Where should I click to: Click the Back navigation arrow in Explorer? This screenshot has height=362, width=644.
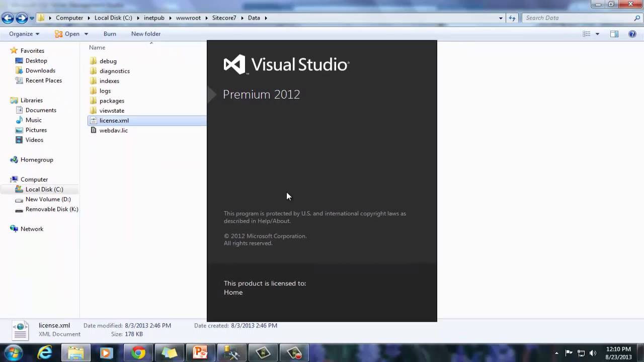click(8, 18)
